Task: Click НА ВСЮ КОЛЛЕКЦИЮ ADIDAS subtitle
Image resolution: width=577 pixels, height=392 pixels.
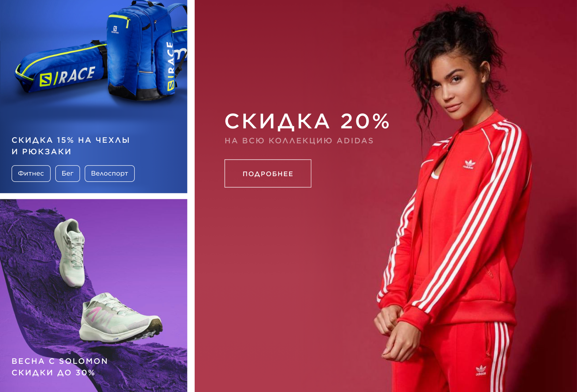Action: [299, 141]
